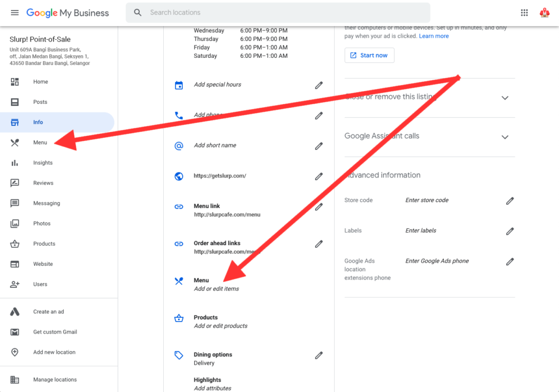Click the Products basket sidebar icon
This screenshot has width=559, height=392.
click(x=15, y=244)
